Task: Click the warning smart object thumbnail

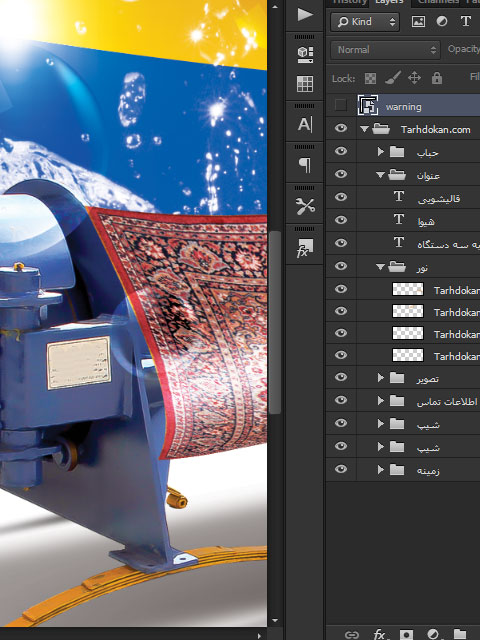Action: point(368,106)
